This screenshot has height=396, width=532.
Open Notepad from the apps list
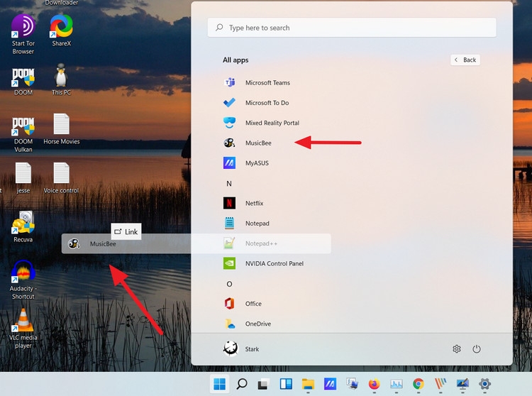coord(257,224)
